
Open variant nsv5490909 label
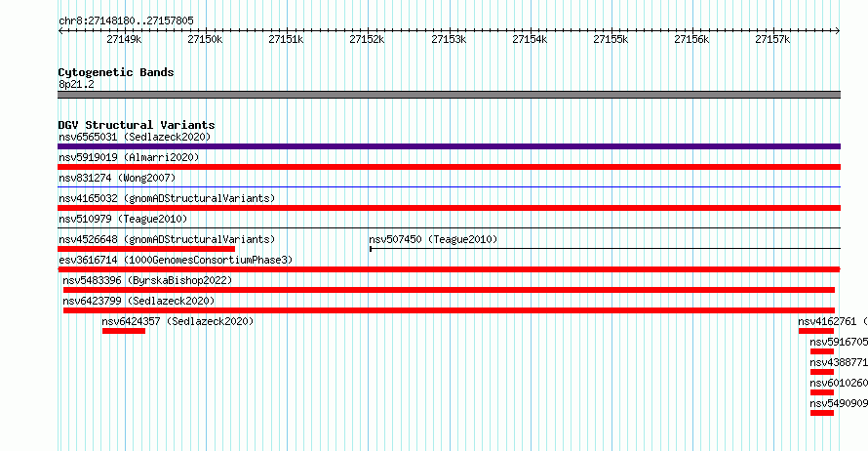coord(839,403)
